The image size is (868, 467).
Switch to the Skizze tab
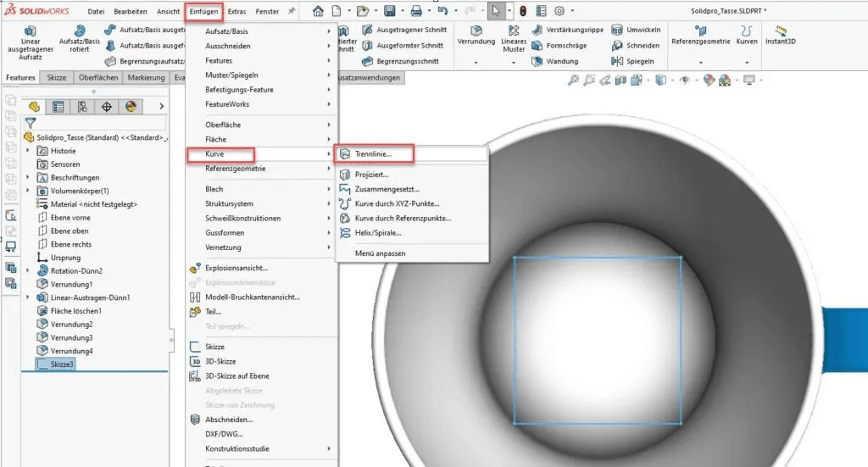57,78
